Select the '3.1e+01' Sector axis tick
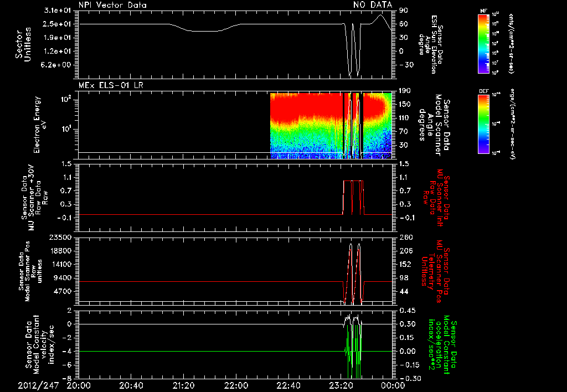 coord(58,11)
